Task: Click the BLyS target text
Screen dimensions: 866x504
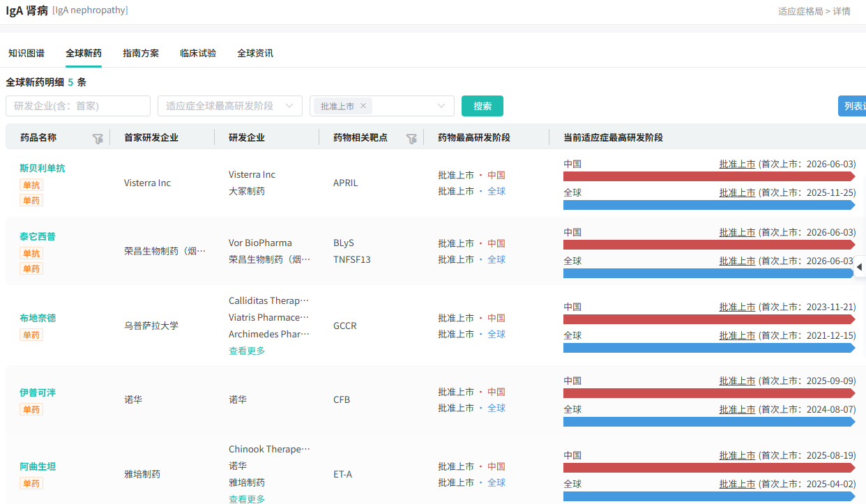Action: [344, 243]
